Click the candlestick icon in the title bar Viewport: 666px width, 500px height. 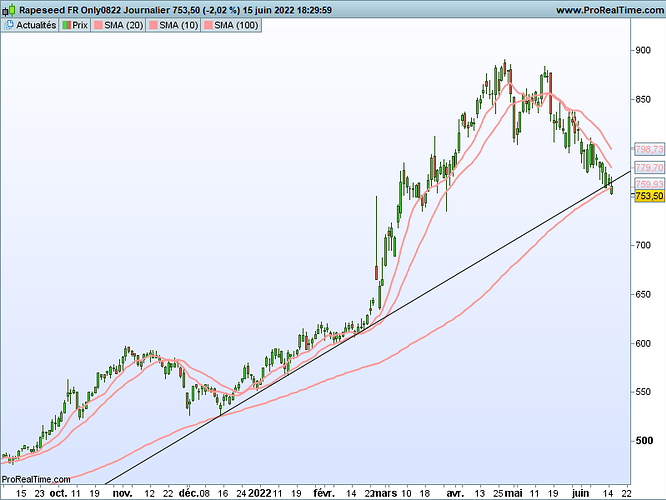(x=8, y=9)
